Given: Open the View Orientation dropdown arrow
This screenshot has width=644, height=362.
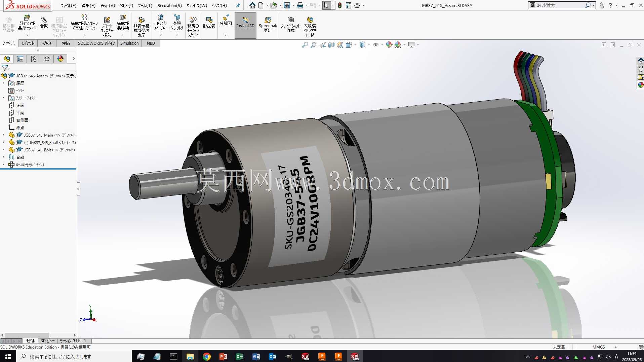Looking at the screenshot, I should (x=355, y=45).
